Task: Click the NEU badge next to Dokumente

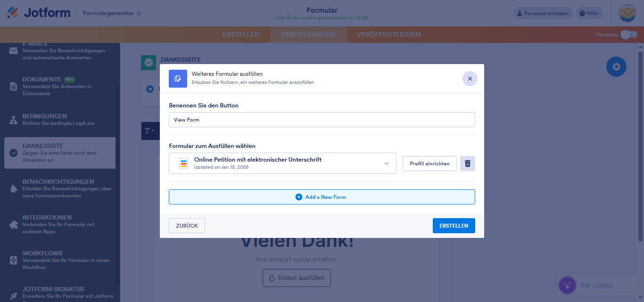Action: [70, 80]
